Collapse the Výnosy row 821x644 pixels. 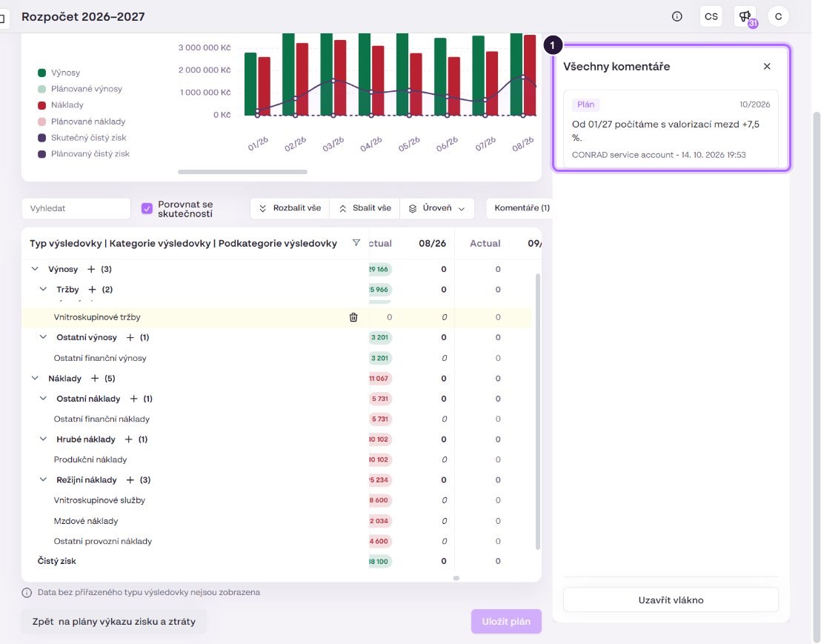(x=35, y=269)
